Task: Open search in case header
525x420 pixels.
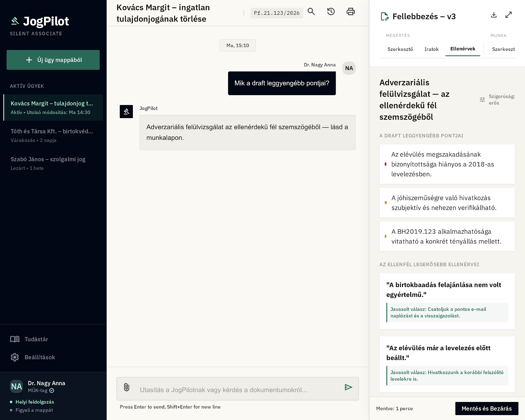Action: (x=311, y=12)
